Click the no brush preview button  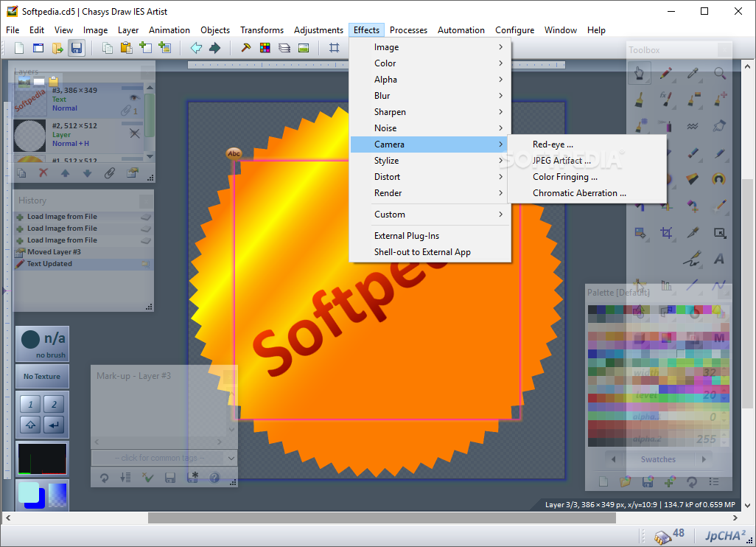[x=42, y=344]
